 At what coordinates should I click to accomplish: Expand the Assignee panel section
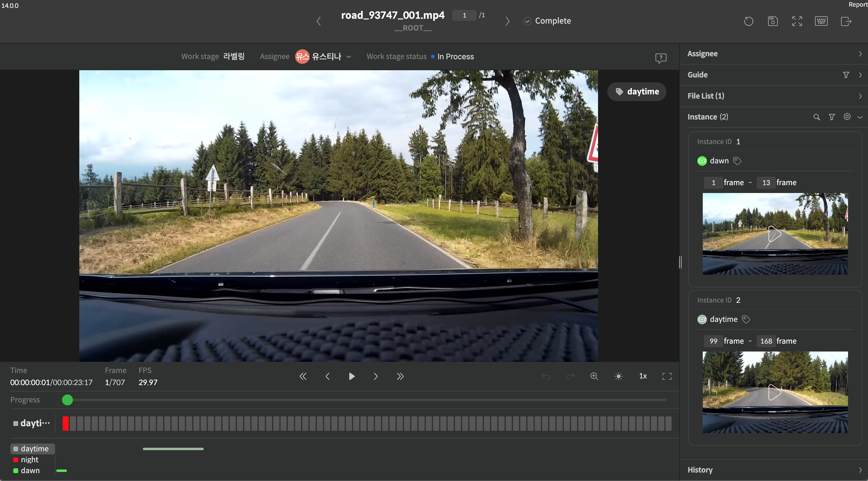coord(859,53)
